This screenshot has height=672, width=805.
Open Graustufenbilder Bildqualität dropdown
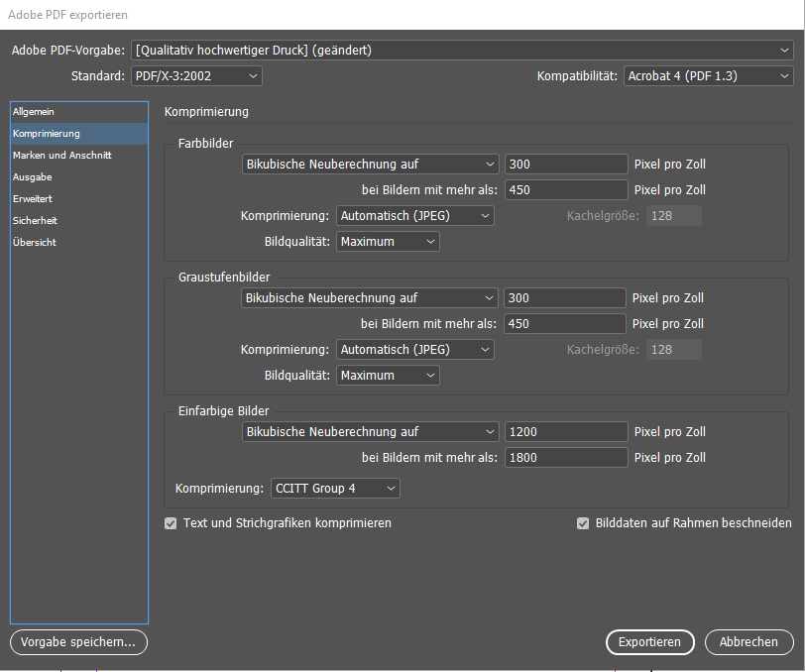point(389,376)
